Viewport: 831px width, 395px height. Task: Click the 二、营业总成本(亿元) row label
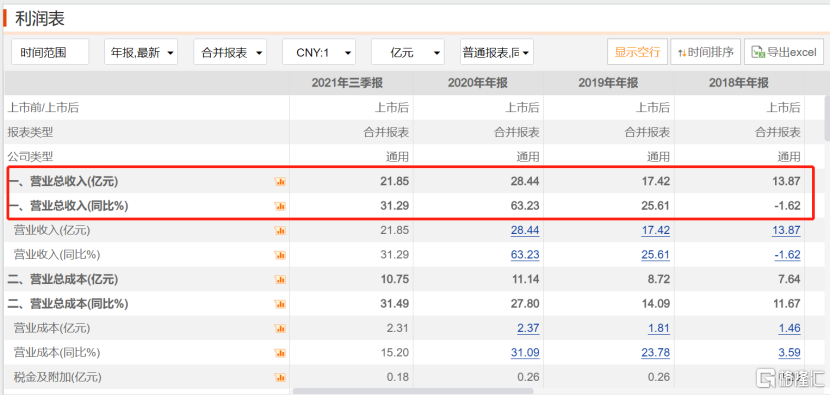tap(63, 279)
